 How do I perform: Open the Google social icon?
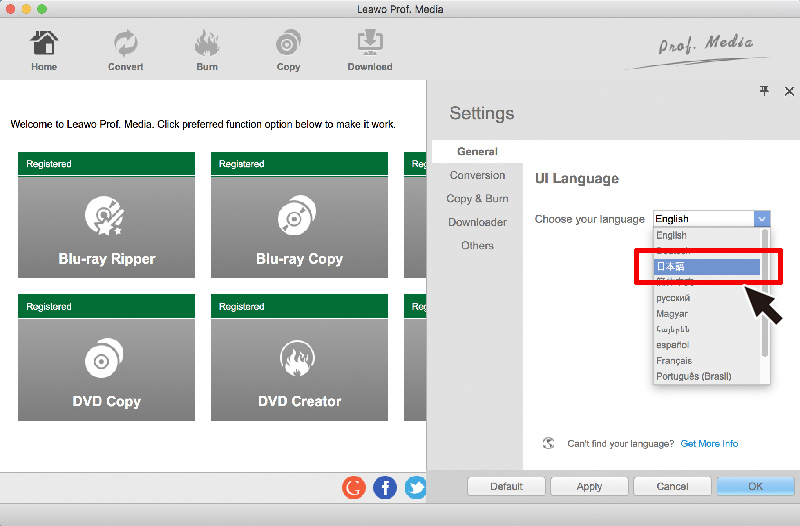354,487
